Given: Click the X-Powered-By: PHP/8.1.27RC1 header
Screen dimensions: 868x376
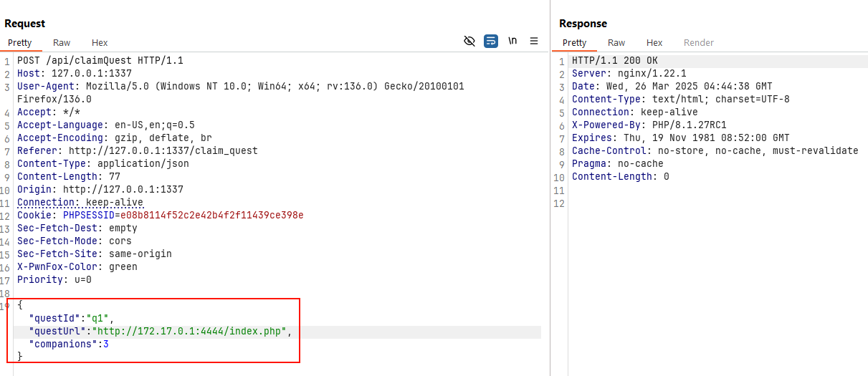Looking at the screenshot, I should click(x=649, y=125).
